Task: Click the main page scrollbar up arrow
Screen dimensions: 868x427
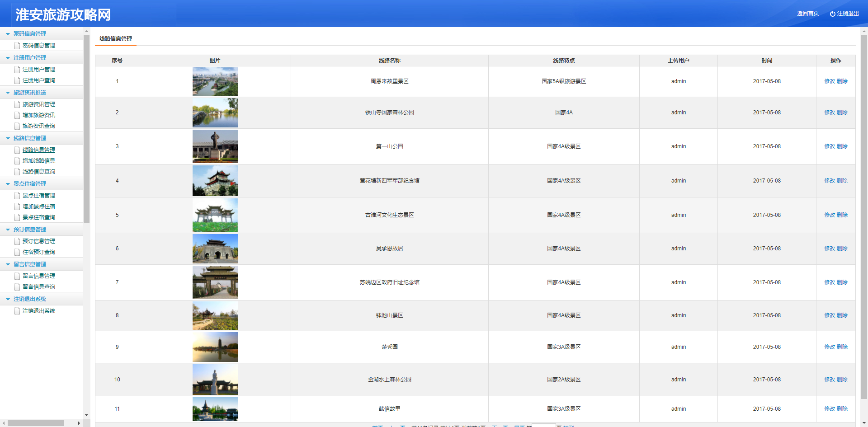Action: coord(864,31)
